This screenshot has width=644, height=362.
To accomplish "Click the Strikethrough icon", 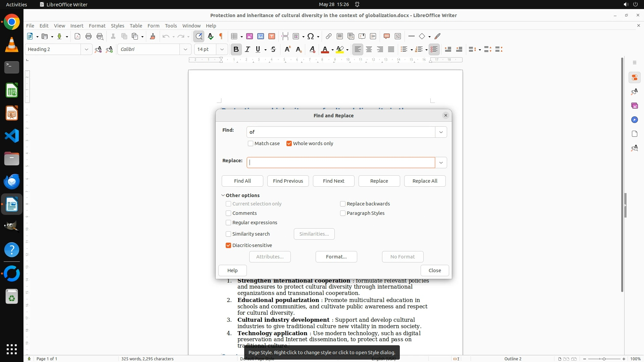I will pyautogui.click(x=273, y=49).
